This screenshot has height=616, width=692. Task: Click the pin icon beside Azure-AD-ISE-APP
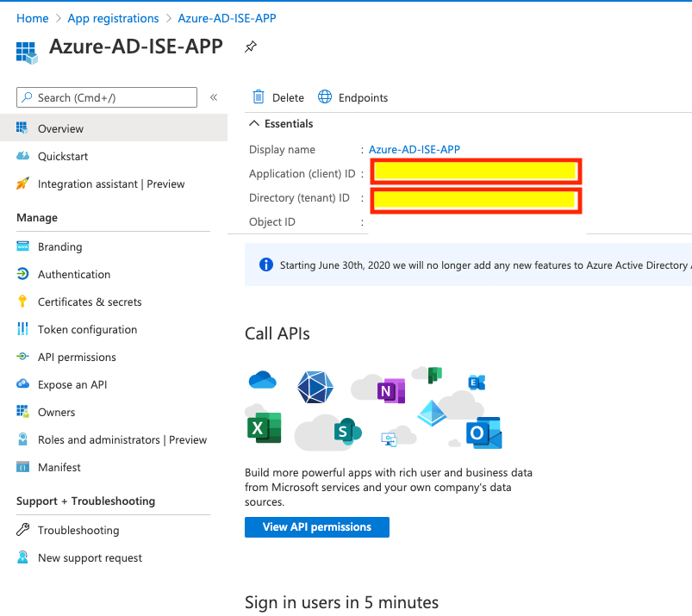250,47
